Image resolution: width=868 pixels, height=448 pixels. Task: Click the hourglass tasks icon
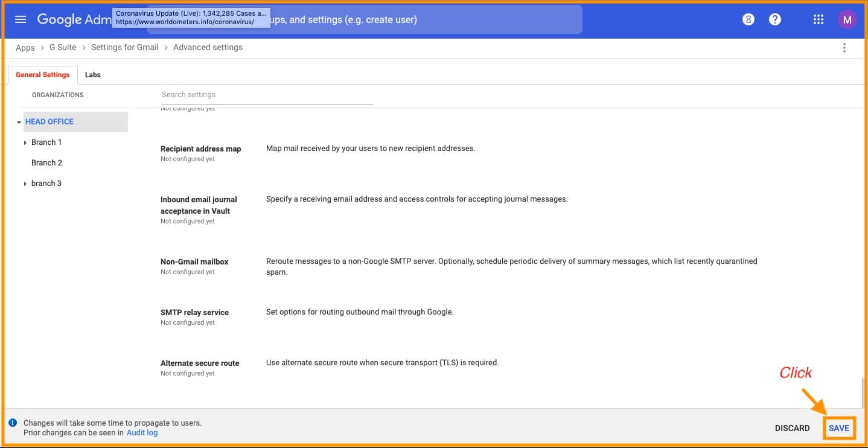748,19
